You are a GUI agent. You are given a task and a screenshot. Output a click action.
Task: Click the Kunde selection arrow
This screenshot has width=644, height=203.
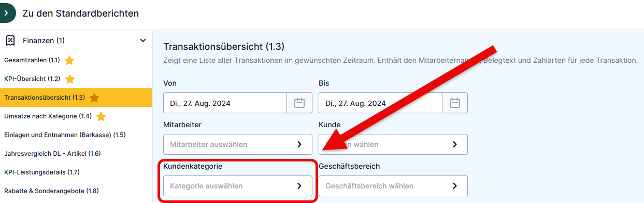[x=454, y=144]
